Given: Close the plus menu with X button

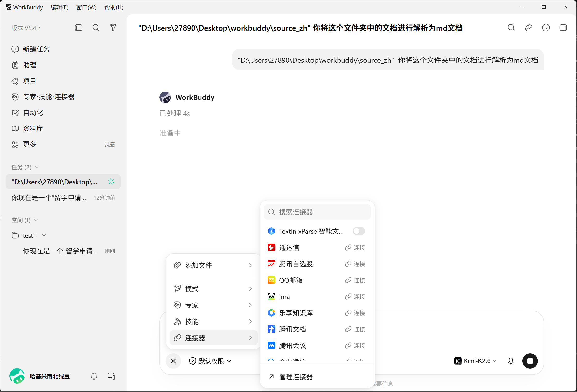Looking at the screenshot, I should 173,361.
